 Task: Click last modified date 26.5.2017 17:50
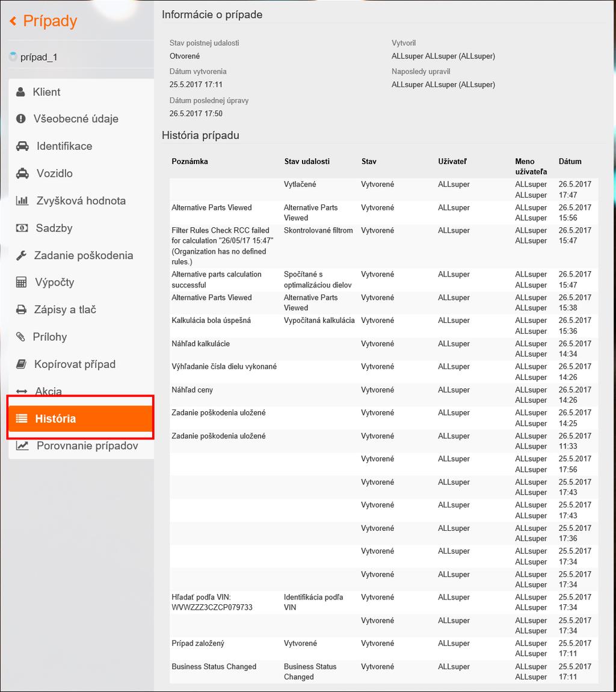coord(196,114)
